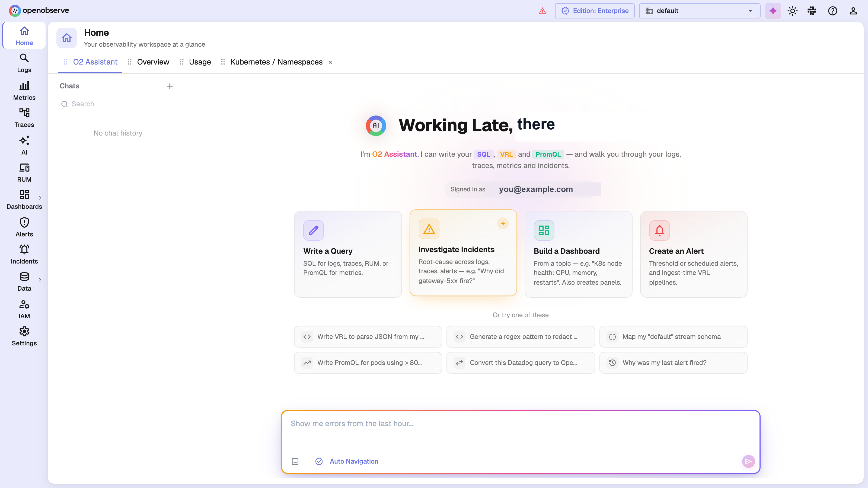Choose 'Write PromQL for pods using' suggestion
This screenshot has width=868, height=488.
368,362
